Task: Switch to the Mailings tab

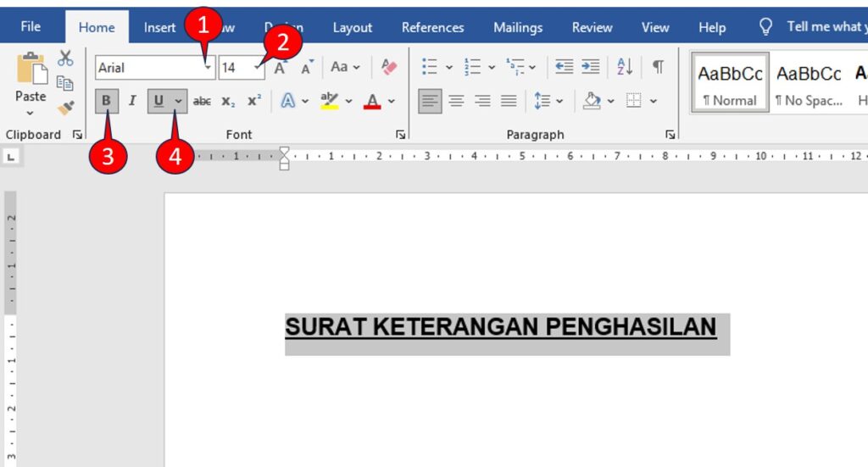Action: pyautogui.click(x=518, y=27)
